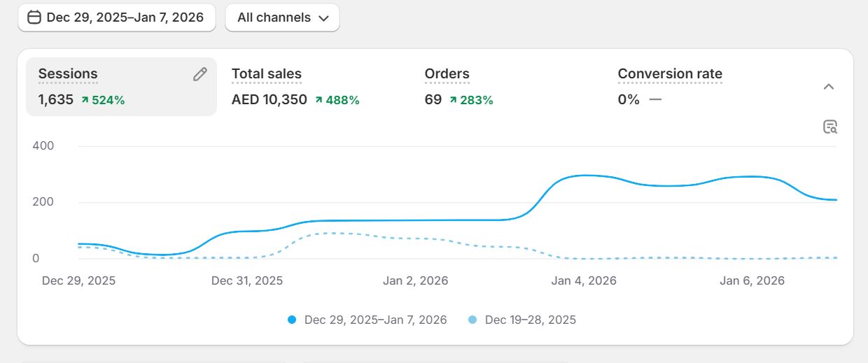Click the upward arrow next to 283%
The height and width of the screenshot is (363, 868).
click(x=453, y=100)
